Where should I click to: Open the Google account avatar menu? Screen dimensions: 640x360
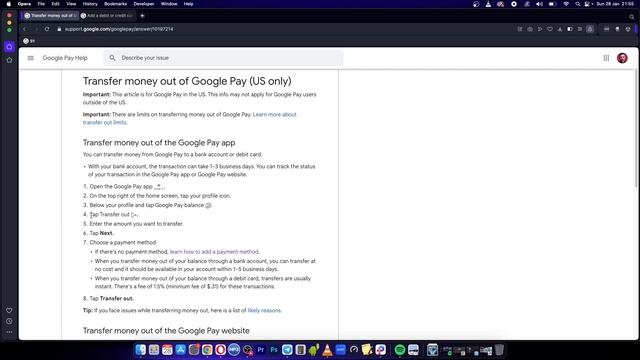coord(622,58)
